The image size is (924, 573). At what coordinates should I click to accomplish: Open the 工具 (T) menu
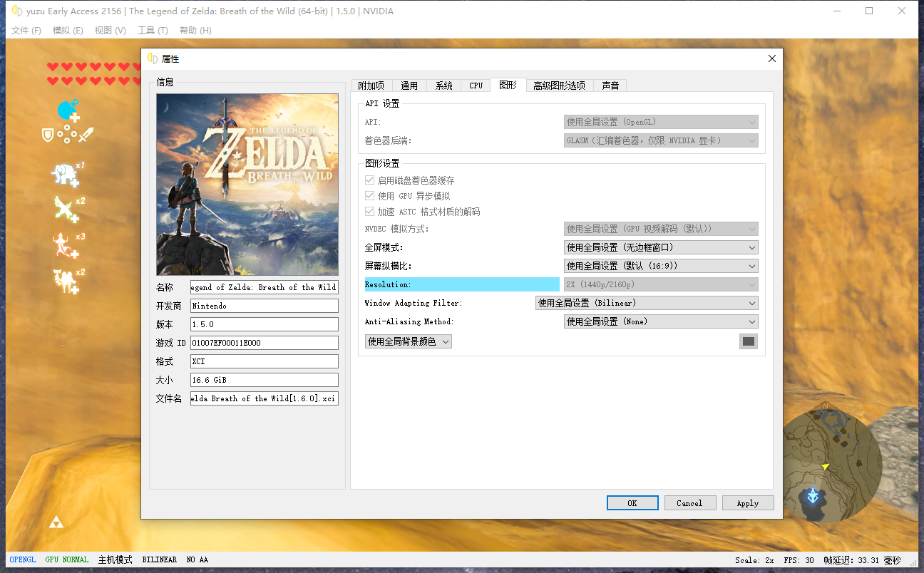153,30
